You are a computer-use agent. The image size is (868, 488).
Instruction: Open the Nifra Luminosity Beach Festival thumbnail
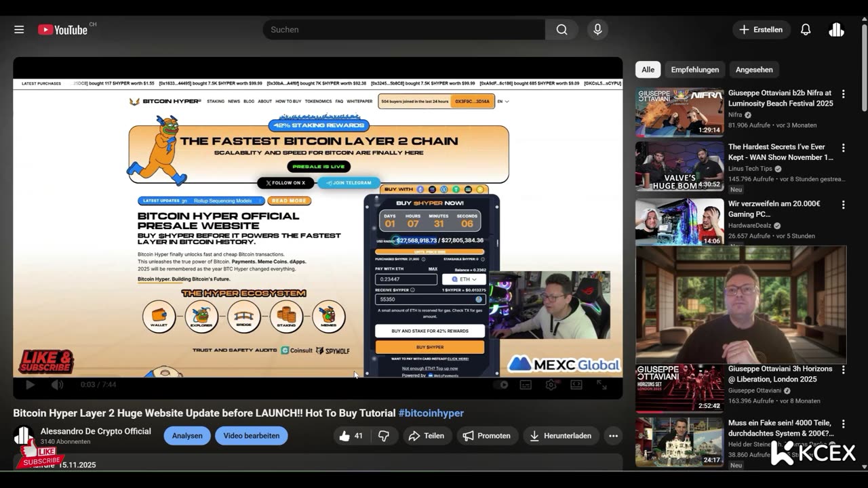pyautogui.click(x=679, y=113)
